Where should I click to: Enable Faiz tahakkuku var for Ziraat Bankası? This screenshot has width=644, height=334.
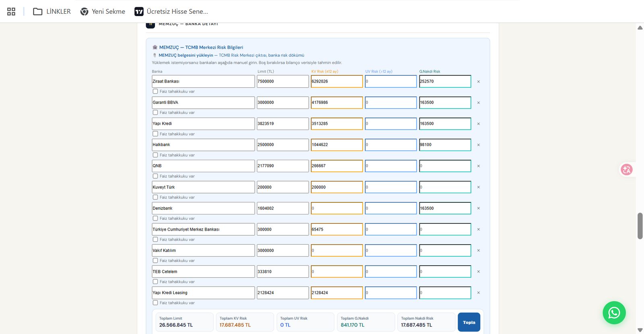(155, 91)
